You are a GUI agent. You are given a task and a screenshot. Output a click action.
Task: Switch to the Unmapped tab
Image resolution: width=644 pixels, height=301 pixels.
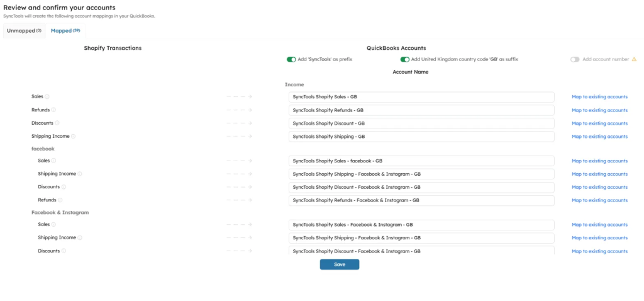(24, 30)
